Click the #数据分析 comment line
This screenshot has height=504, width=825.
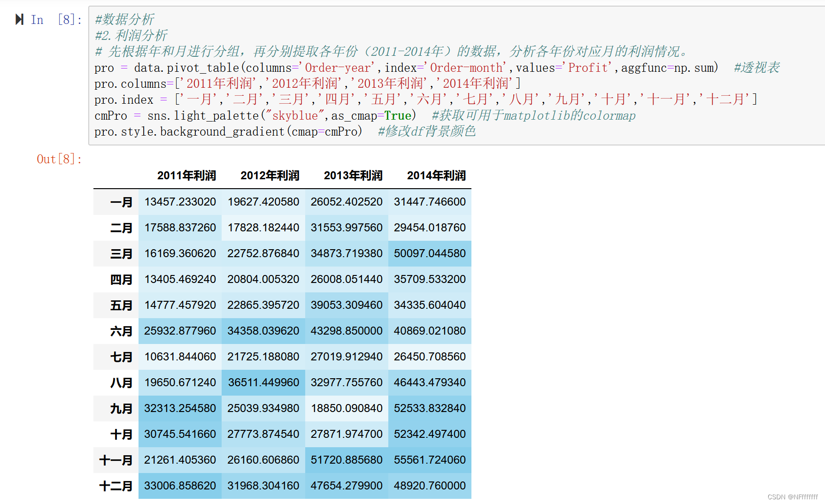(124, 20)
